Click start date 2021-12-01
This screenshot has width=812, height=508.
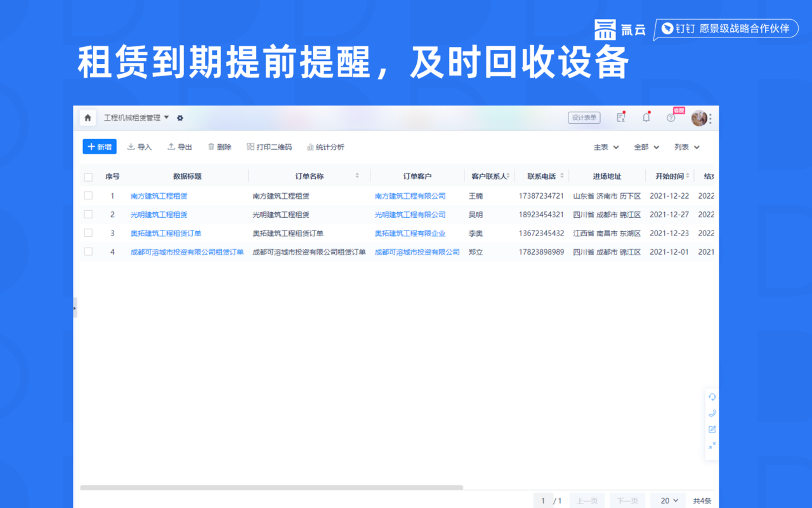(669, 252)
